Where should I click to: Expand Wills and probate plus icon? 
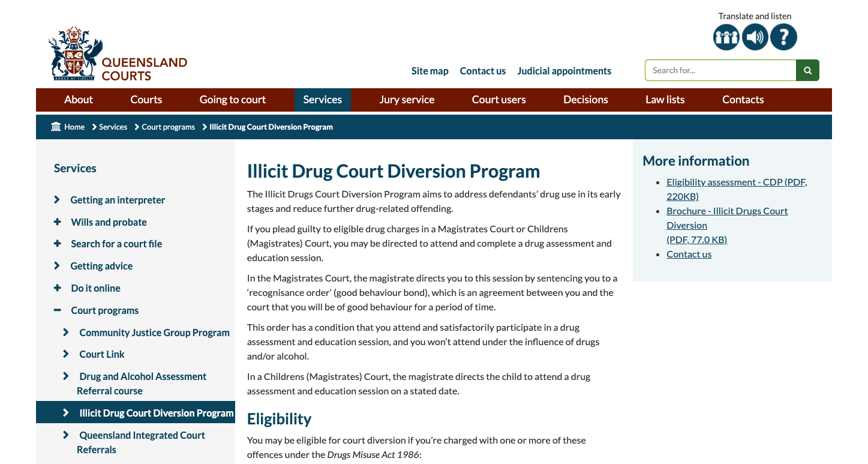point(58,222)
